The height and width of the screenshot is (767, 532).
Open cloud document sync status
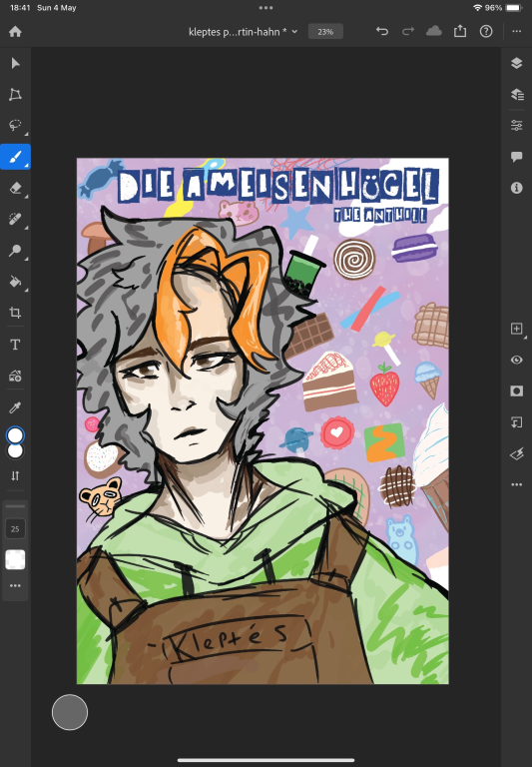[x=434, y=31]
